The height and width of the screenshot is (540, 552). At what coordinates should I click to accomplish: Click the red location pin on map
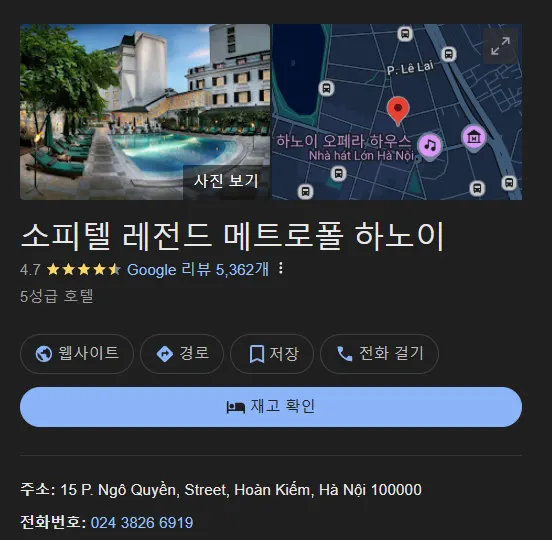pos(398,111)
